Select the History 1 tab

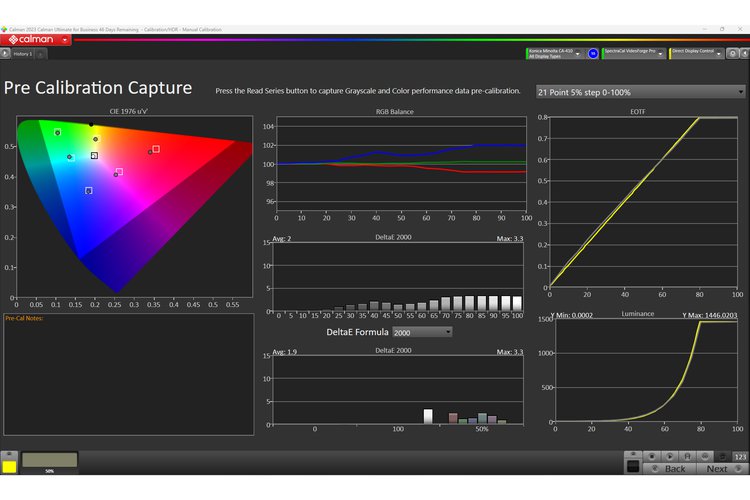pyautogui.click(x=22, y=53)
